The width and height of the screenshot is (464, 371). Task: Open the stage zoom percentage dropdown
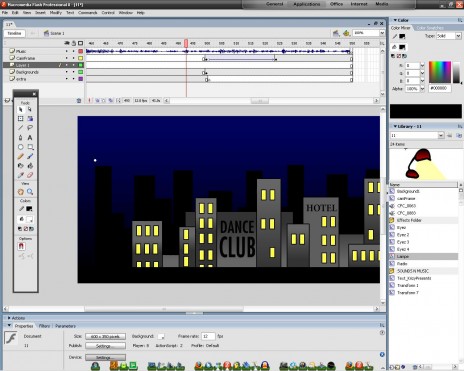pos(382,33)
